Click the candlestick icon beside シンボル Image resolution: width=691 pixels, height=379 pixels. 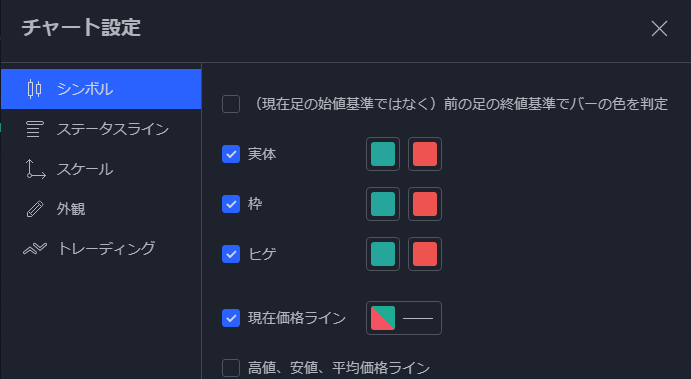click(x=34, y=89)
